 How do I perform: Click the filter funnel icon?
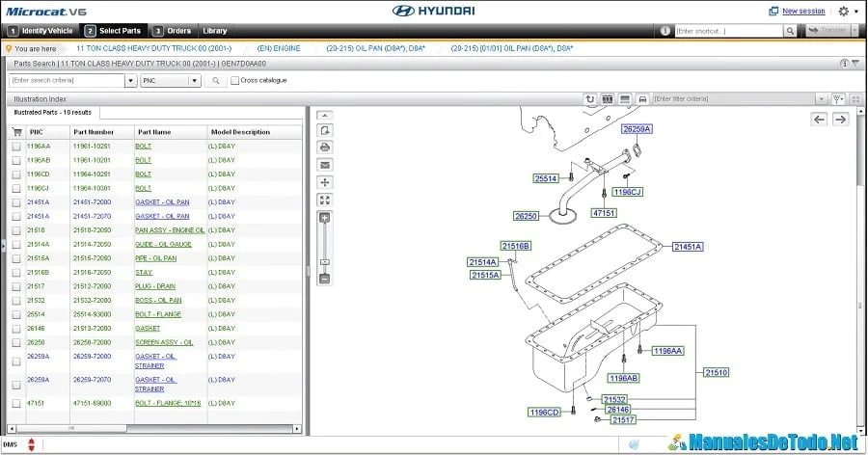[838, 99]
